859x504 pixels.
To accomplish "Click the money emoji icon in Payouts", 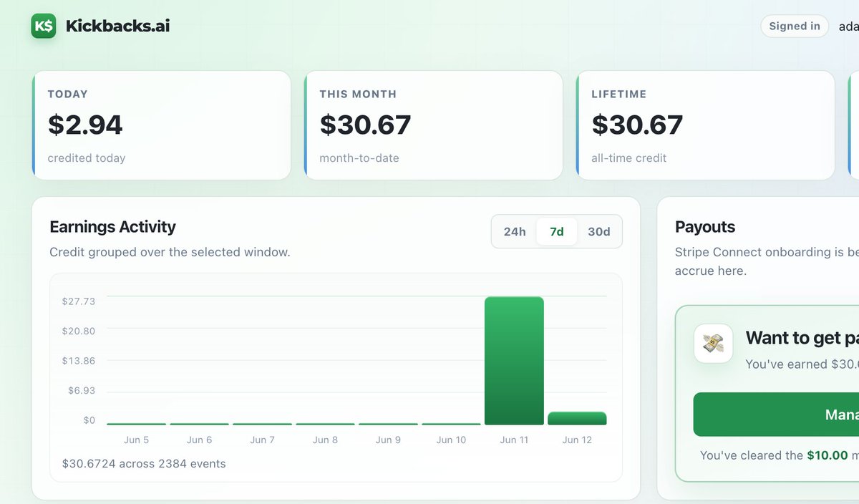I will (x=713, y=344).
